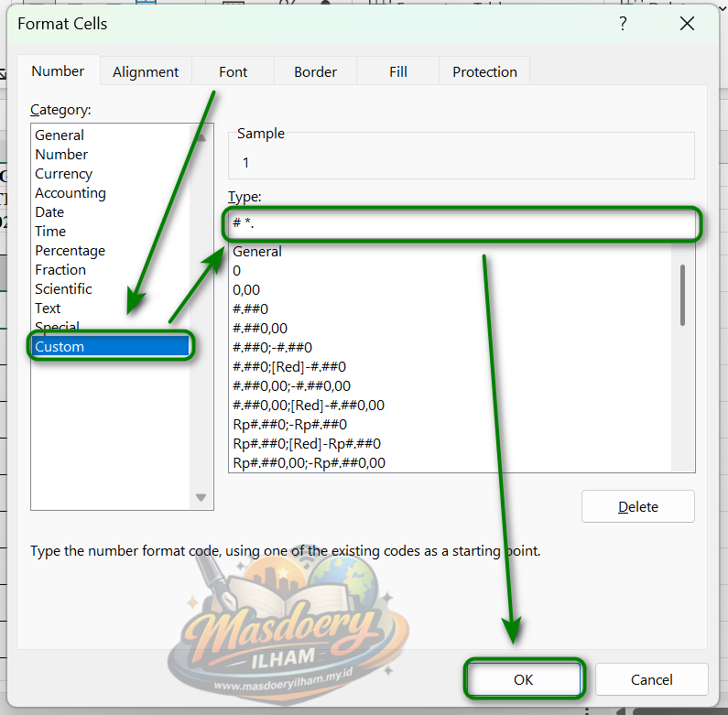This screenshot has width=728, height=715.
Task: Select the Fill tab
Action: 397,71
